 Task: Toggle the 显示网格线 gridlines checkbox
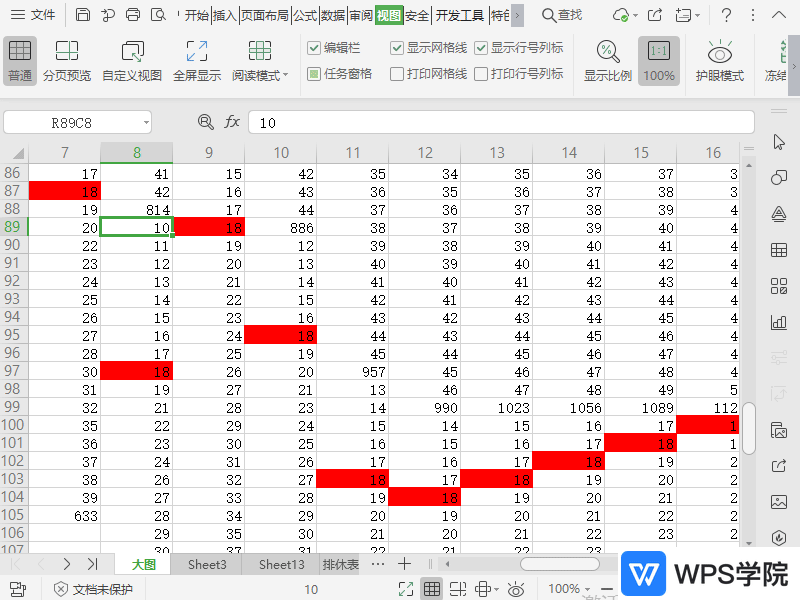click(x=398, y=48)
